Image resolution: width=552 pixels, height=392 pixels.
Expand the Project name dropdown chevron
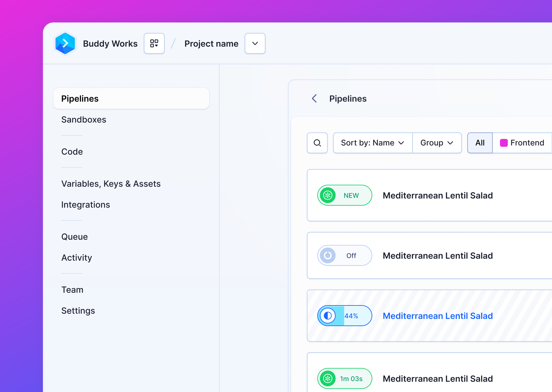tap(255, 43)
